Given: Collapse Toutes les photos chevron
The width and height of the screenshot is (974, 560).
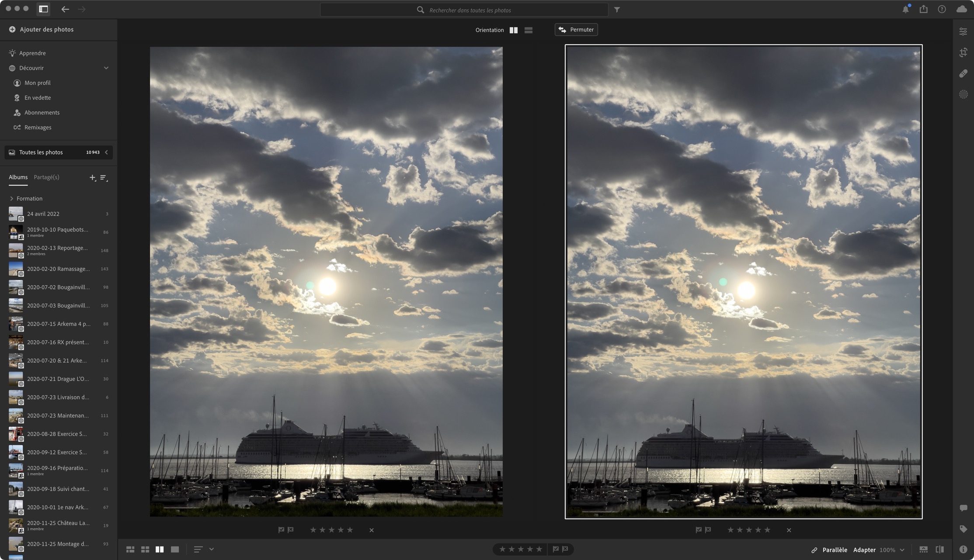Looking at the screenshot, I should tap(106, 152).
